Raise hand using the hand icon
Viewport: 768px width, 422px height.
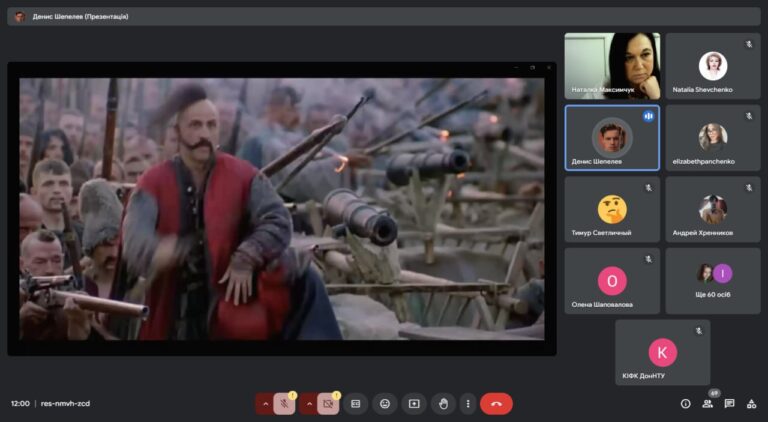pyautogui.click(x=443, y=404)
